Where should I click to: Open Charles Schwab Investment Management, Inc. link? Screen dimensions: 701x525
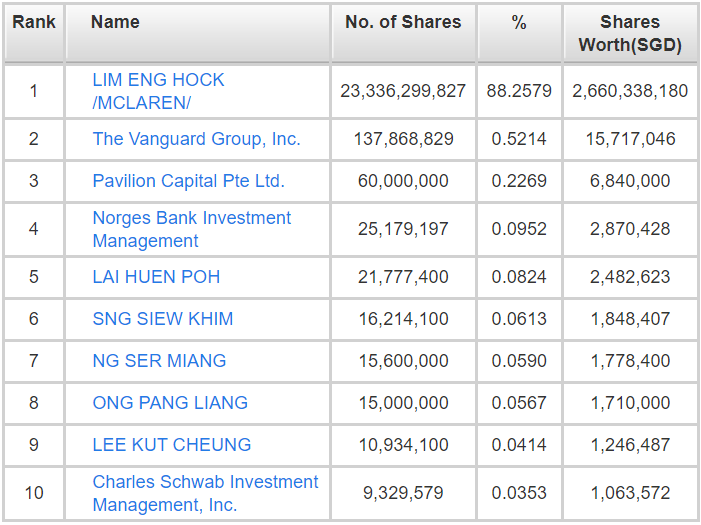pyautogui.click(x=205, y=493)
